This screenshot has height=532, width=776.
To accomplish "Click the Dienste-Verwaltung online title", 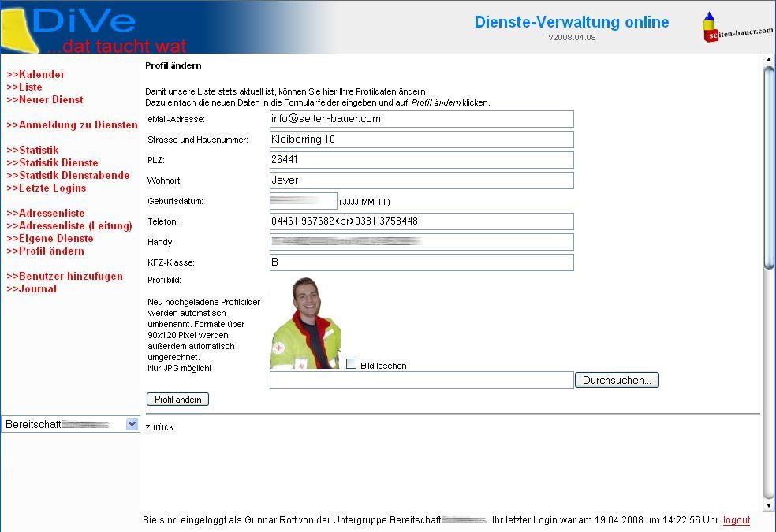I will [x=572, y=22].
